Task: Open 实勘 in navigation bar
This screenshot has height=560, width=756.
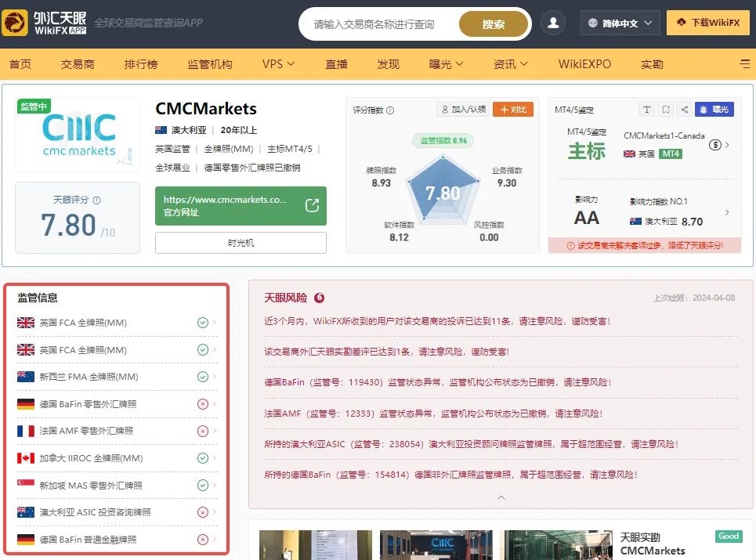Action: [652, 63]
